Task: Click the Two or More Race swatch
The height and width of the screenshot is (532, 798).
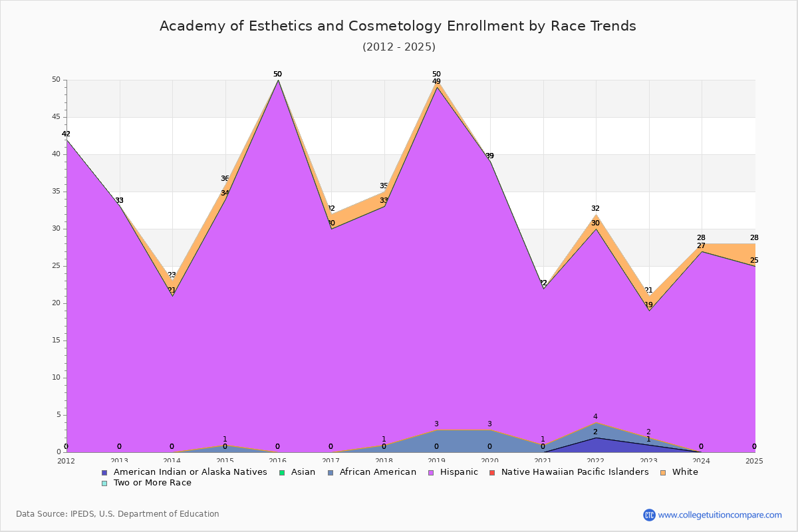Action: tap(104, 483)
